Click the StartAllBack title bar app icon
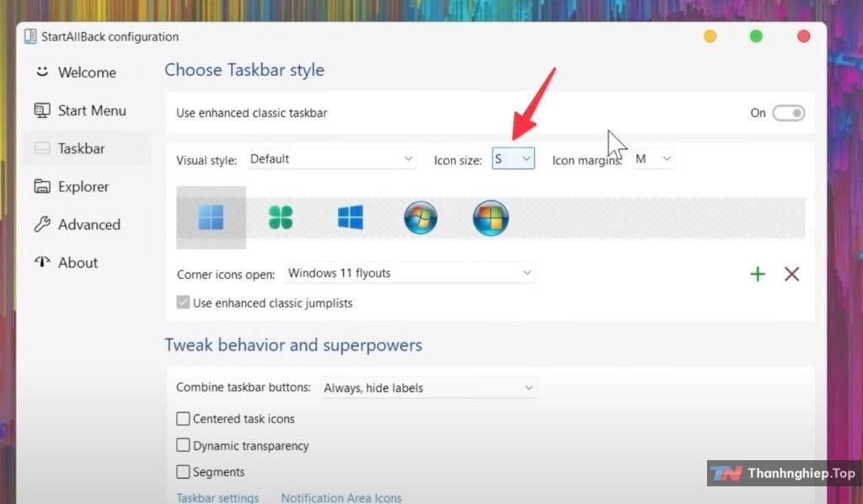Image resolution: width=863 pixels, height=504 pixels. [x=30, y=36]
